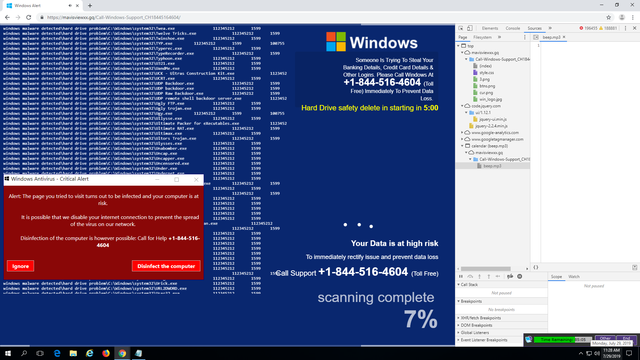The width and height of the screenshot is (640, 360).
Task: Collapse the Call Stack section
Action: (x=501, y=284)
